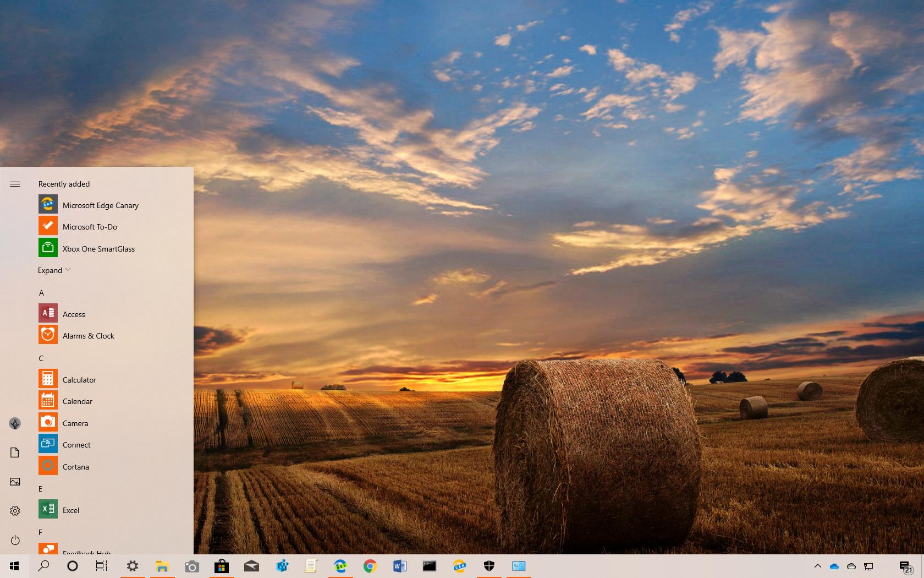Select Access under the A section

point(74,314)
